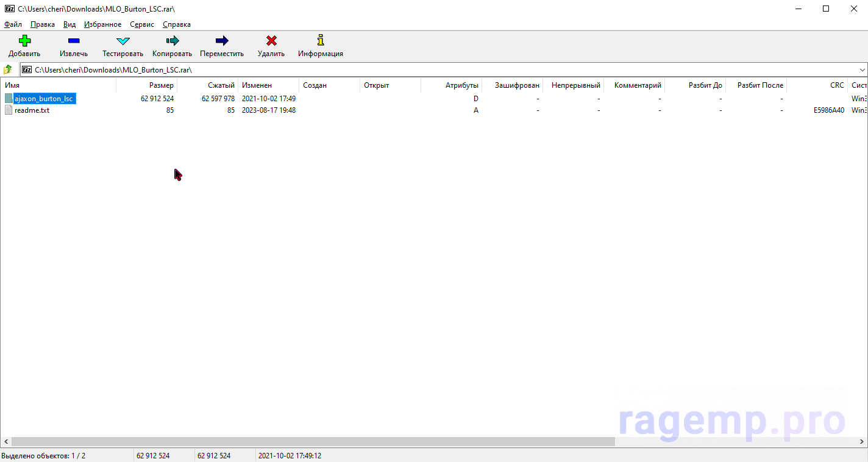The height and width of the screenshot is (462, 868).
Task: Click the horizontal scrollbar track
Action: [x=731, y=441]
